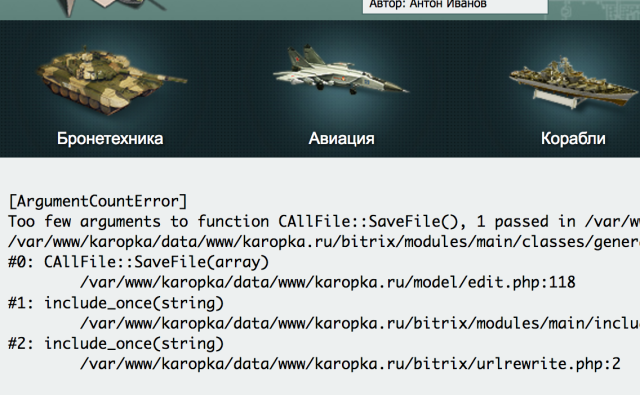Viewport: 640px width, 395px height.
Task: Click the fighter jet model image
Action: [x=341, y=70]
